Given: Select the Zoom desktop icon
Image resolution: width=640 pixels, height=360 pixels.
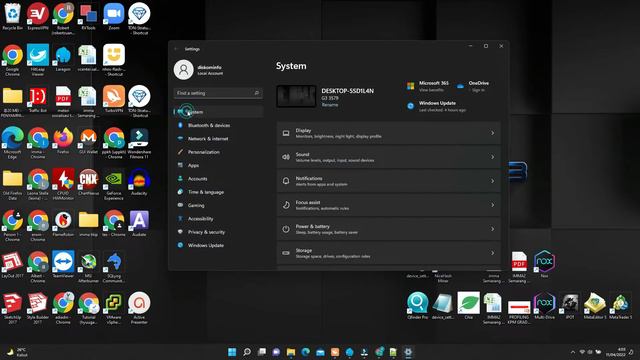Looking at the screenshot, I should [x=113, y=17].
